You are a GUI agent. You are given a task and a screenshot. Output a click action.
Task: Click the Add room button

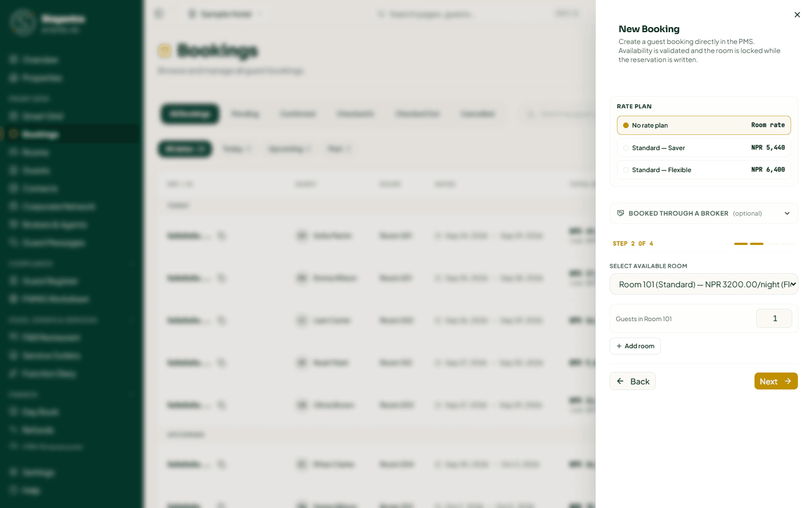[x=635, y=346]
